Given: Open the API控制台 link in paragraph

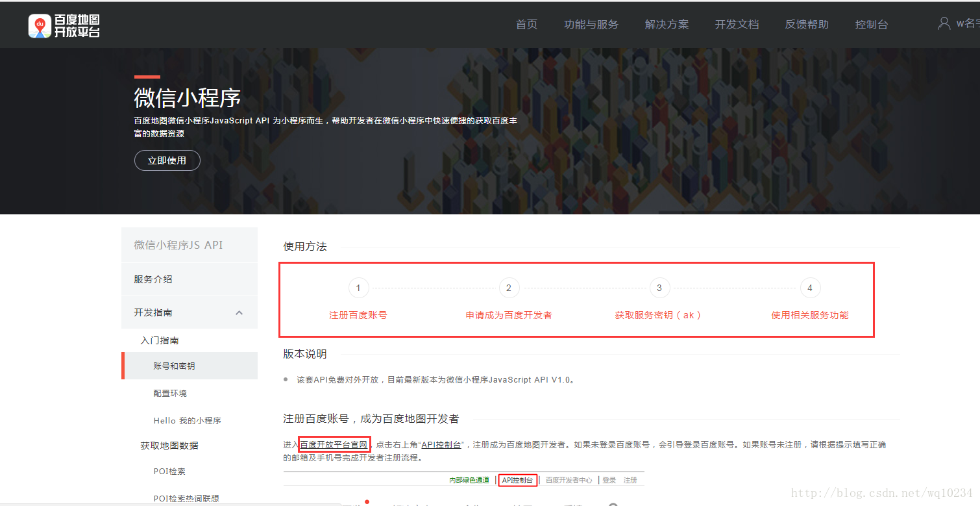Looking at the screenshot, I should 441,445.
